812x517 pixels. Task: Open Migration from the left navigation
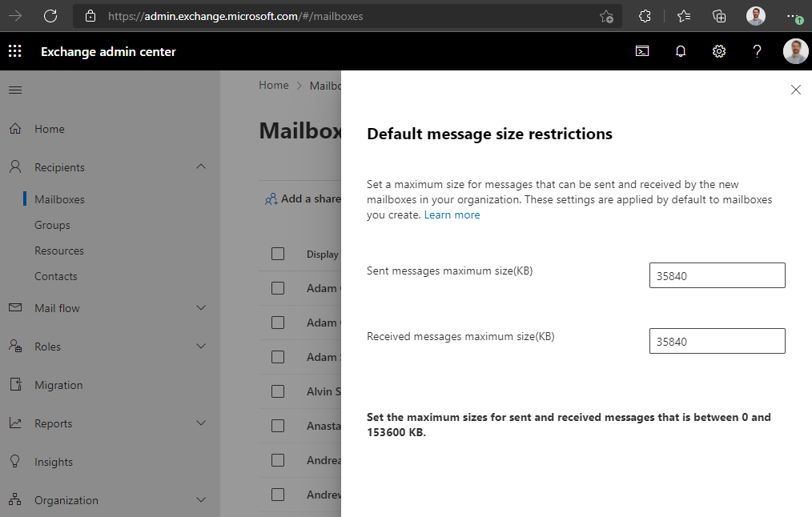coord(58,385)
